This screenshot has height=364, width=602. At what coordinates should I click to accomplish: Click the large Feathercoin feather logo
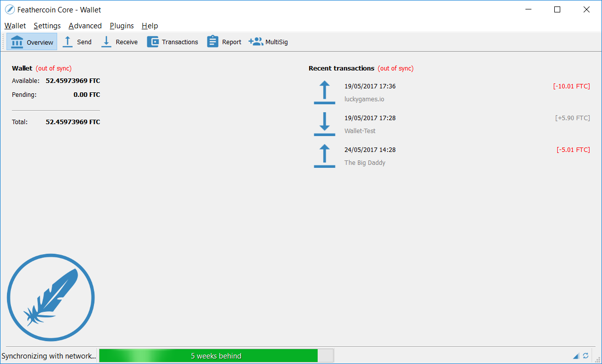coord(51,298)
